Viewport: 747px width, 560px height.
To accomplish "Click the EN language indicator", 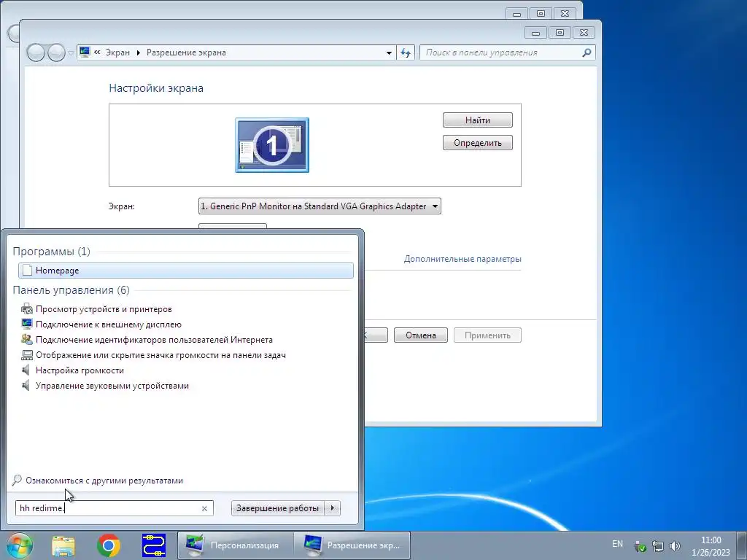I will coord(617,544).
